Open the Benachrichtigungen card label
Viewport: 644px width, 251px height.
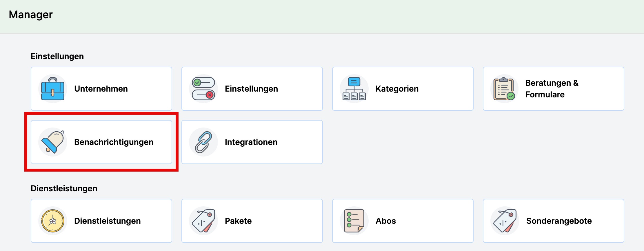pos(114,142)
